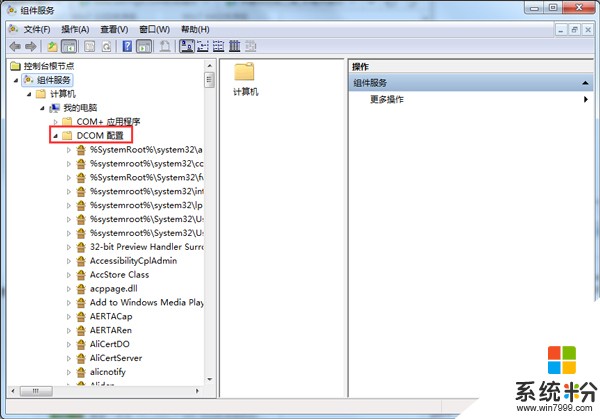Click the tree horizontal scrollbar left arrow
The width and height of the screenshot is (600, 419).
(13, 391)
